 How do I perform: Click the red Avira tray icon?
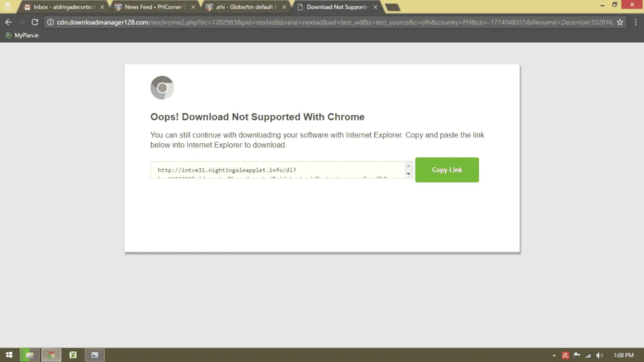click(x=566, y=355)
